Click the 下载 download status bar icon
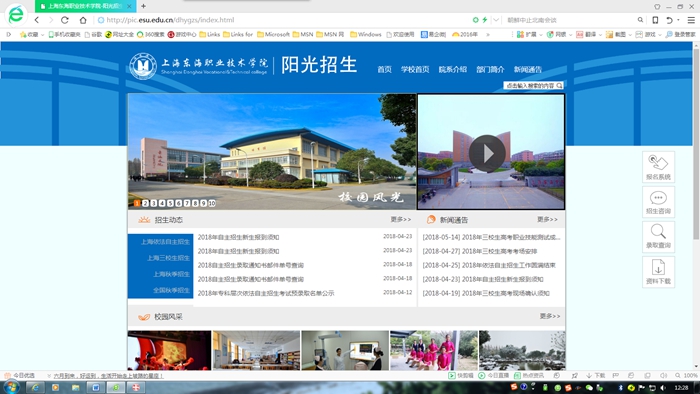This screenshot has width=700, height=394. 596,376
